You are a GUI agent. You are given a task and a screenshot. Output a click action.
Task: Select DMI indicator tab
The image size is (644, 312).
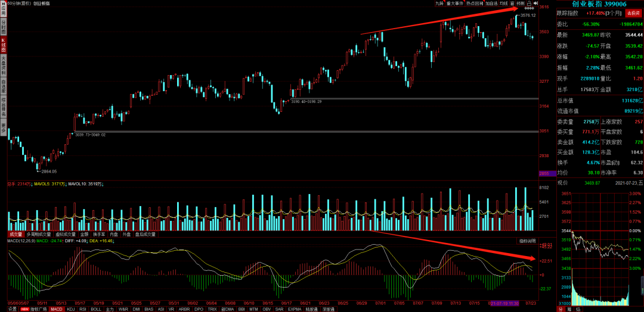point(137,309)
